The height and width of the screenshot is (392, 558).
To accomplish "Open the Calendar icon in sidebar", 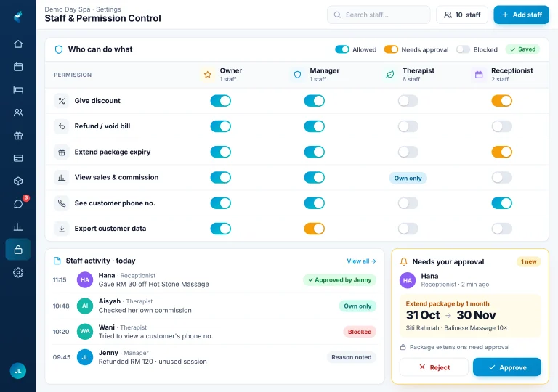I will click(18, 67).
